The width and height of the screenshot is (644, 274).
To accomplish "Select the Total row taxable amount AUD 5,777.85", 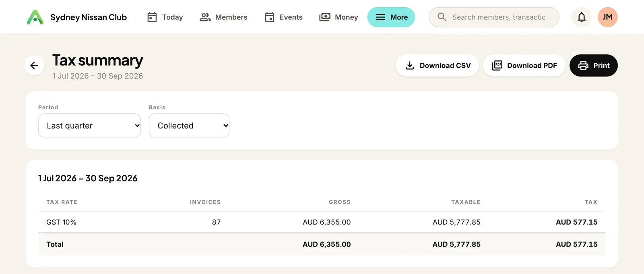I will pos(456,244).
